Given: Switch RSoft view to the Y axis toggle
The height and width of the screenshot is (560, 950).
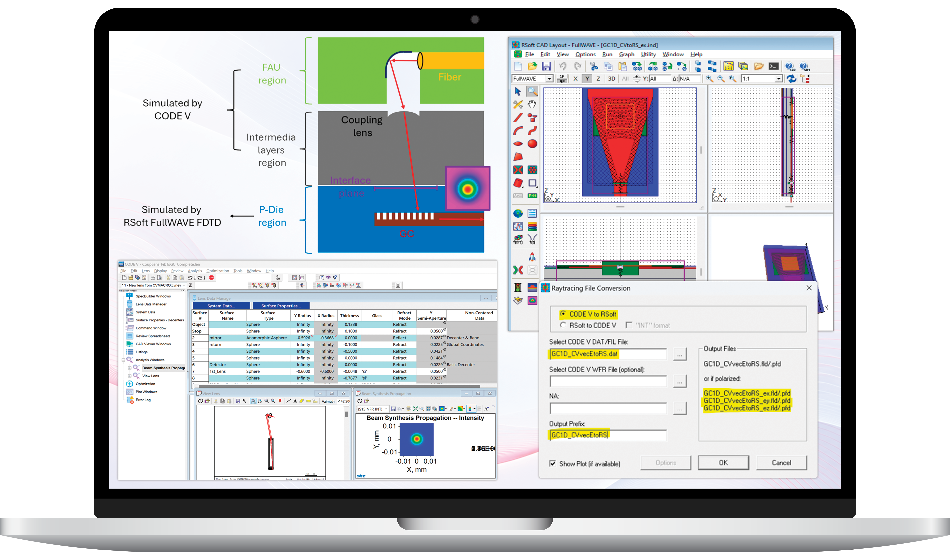Looking at the screenshot, I should click(x=587, y=78).
